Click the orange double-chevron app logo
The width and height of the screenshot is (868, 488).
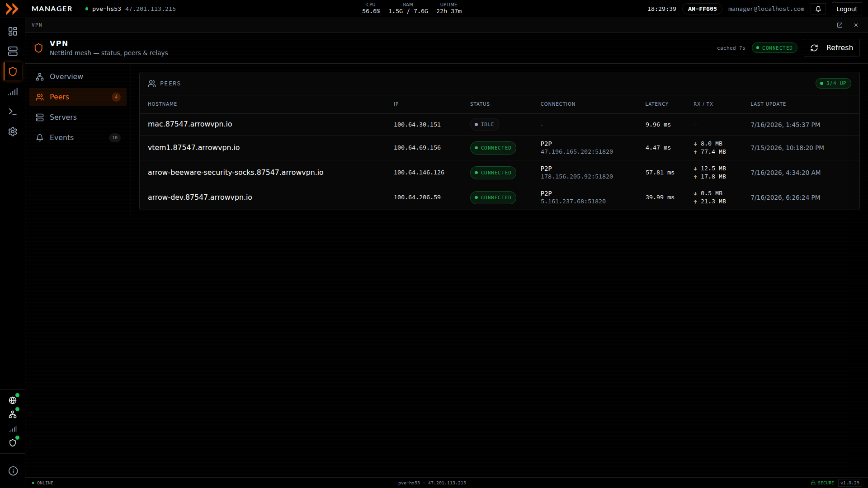coord(12,9)
